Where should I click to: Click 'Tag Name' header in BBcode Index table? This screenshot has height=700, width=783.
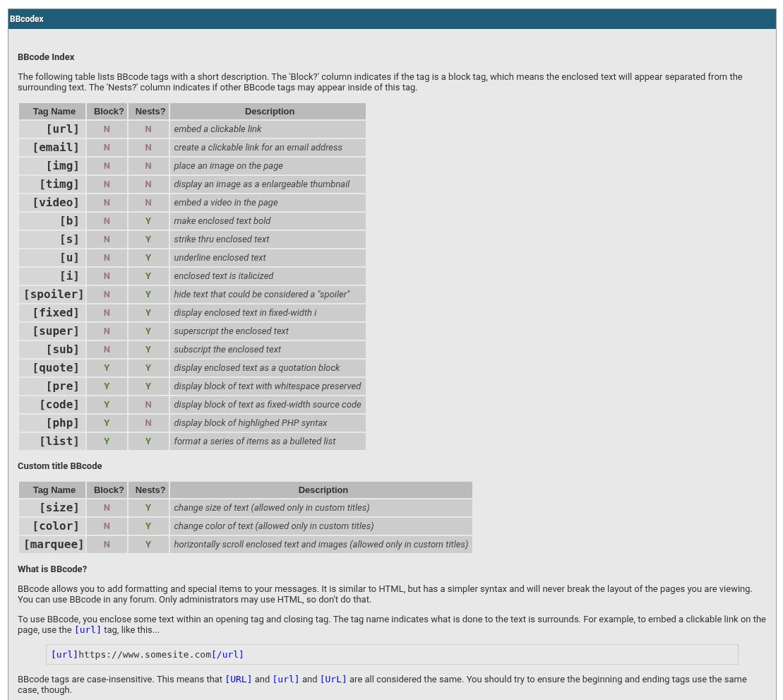click(54, 112)
